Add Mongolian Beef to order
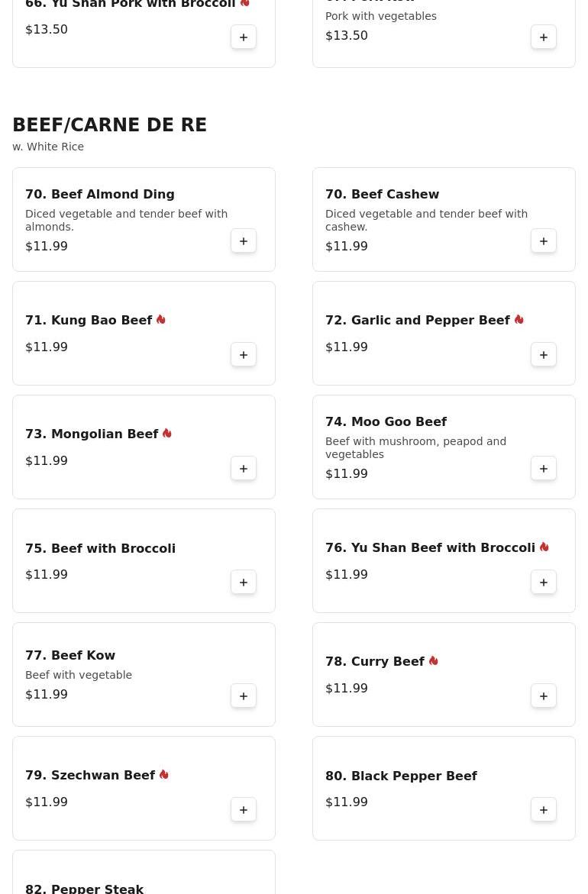588x894 pixels. point(244,468)
